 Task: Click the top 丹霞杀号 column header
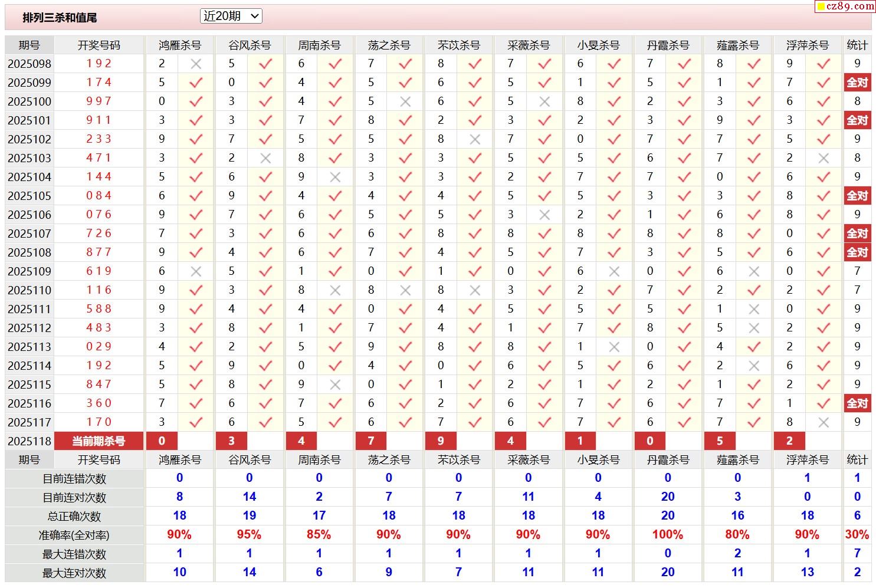click(668, 45)
